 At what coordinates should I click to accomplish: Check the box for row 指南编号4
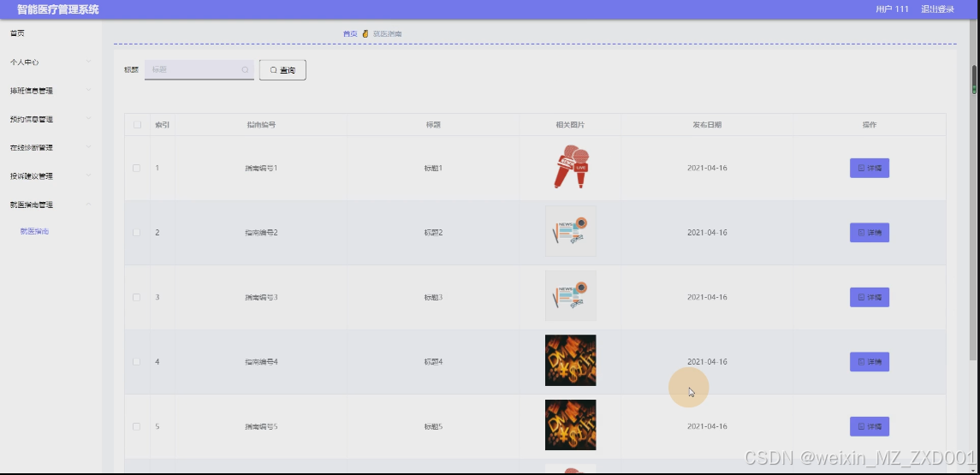137,362
